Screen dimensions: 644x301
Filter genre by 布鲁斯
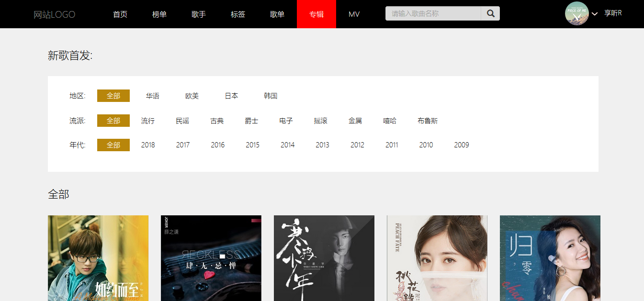(x=428, y=121)
